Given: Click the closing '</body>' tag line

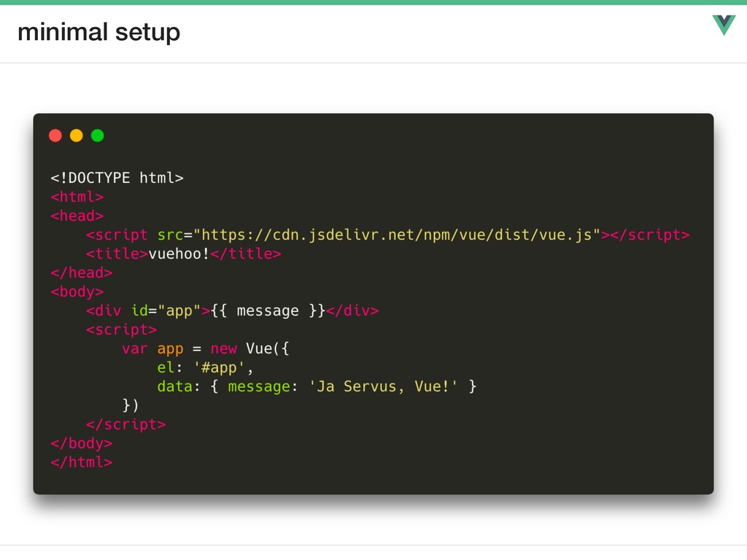Looking at the screenshot, I should (82, 444).
